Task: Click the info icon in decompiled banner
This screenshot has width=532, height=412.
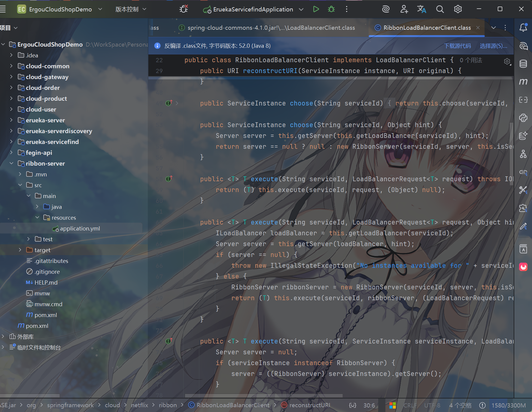Action: pos(157,46)
